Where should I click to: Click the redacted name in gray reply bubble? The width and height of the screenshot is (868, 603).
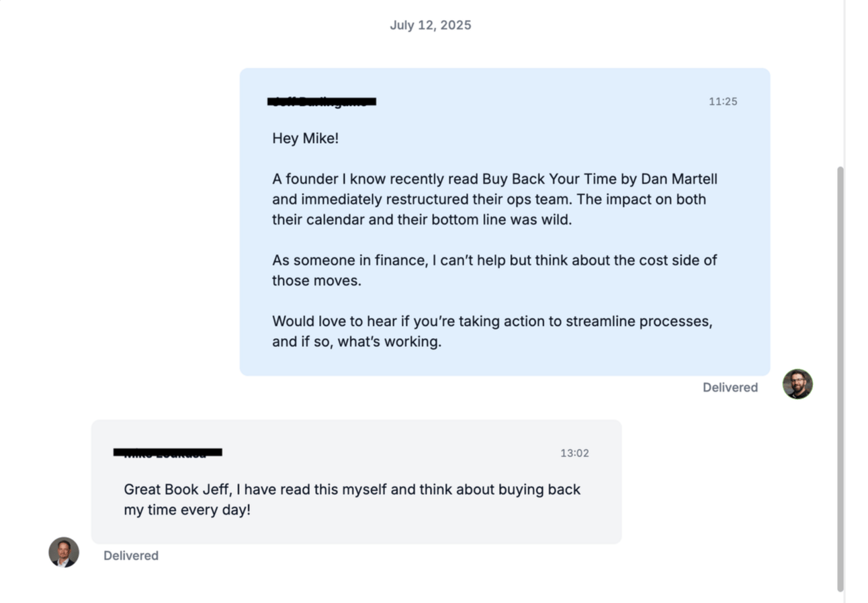(167, 452)
